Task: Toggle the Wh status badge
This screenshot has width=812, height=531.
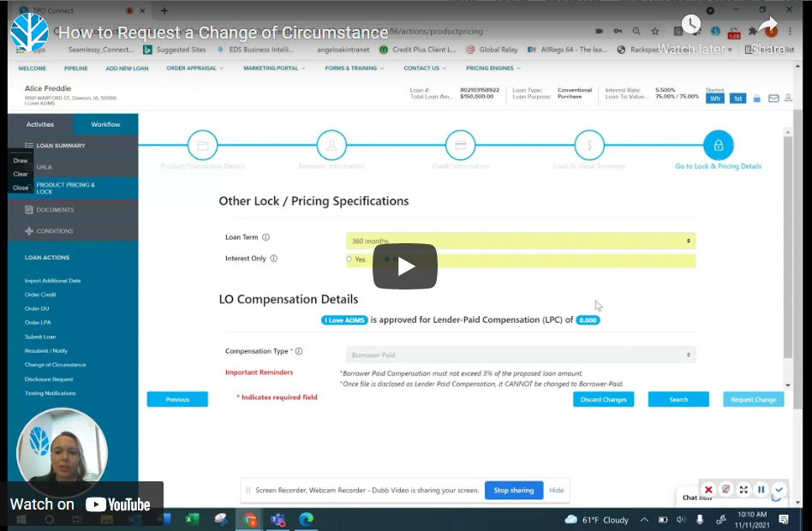Action: (x=715, y=98)
